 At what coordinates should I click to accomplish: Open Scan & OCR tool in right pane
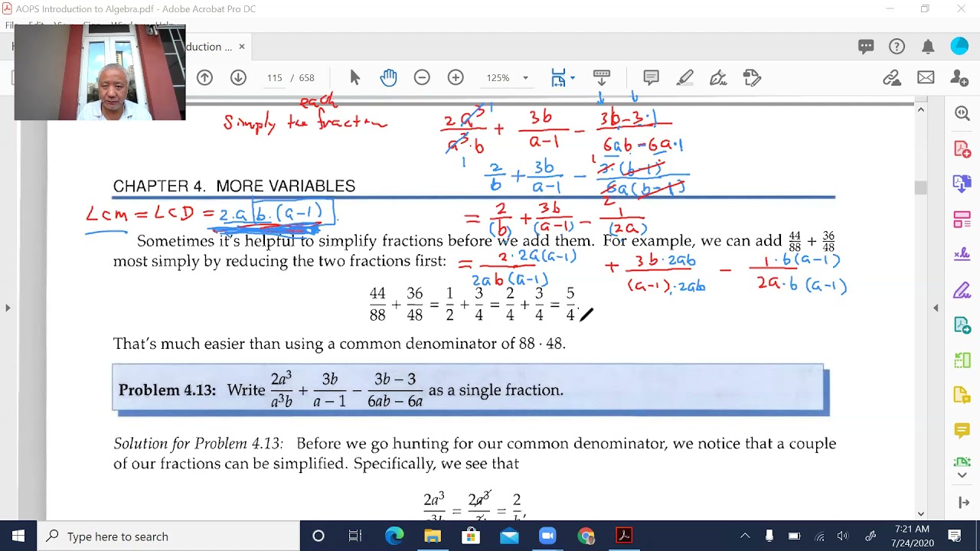coord(962,460)
